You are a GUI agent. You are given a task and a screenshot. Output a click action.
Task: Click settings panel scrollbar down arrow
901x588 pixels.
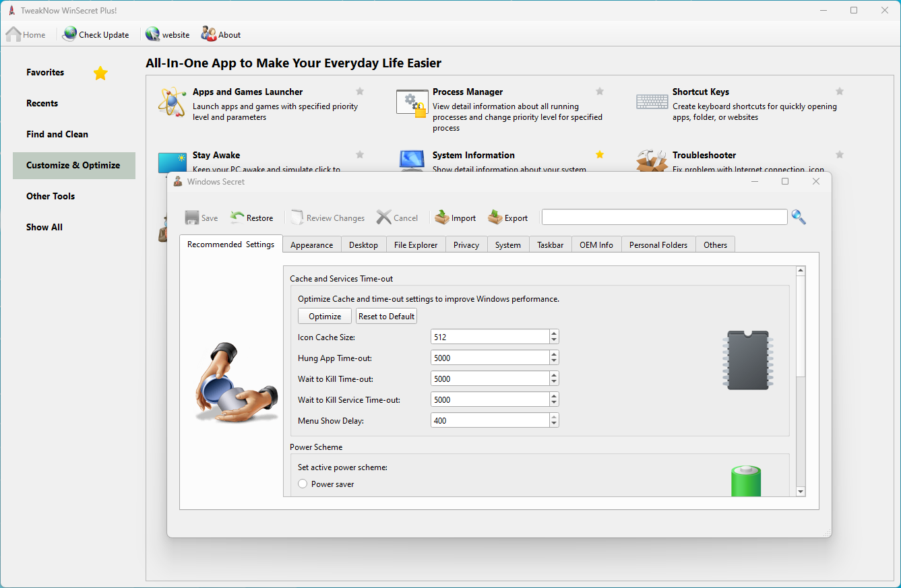(x=801, y=492)
